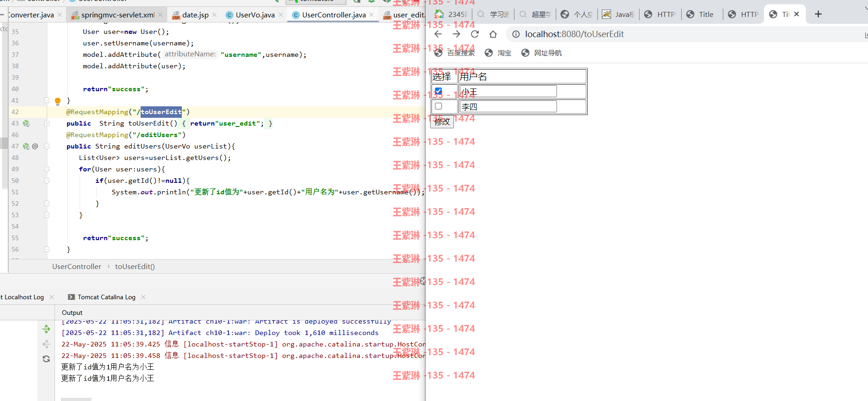Viewport: 868px width, 401px height.
Task: Open the 网址导航 bookmark
Action: point(541,53)
